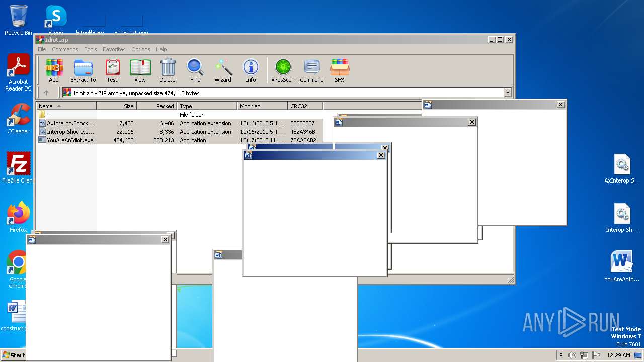Click the Delete trash can icon
The width and height of the screenshot is (644, 362).
coord(168,70)
